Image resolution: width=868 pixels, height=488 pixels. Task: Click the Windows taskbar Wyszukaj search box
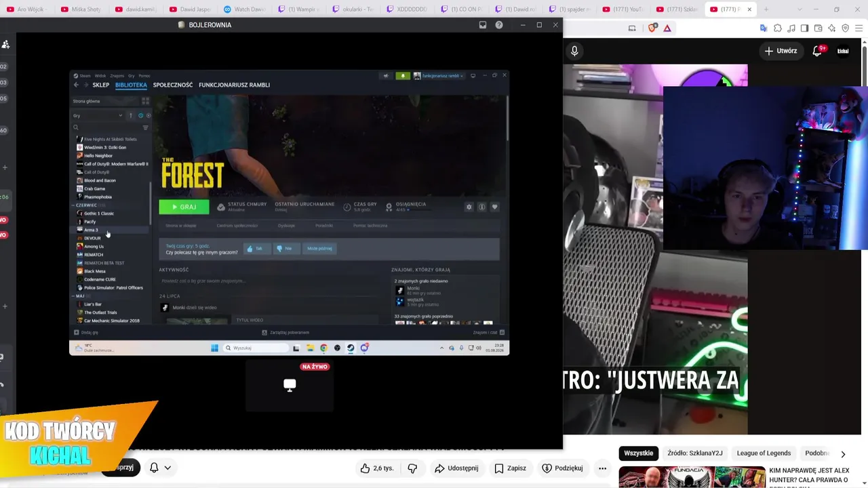tap(256, 348)
